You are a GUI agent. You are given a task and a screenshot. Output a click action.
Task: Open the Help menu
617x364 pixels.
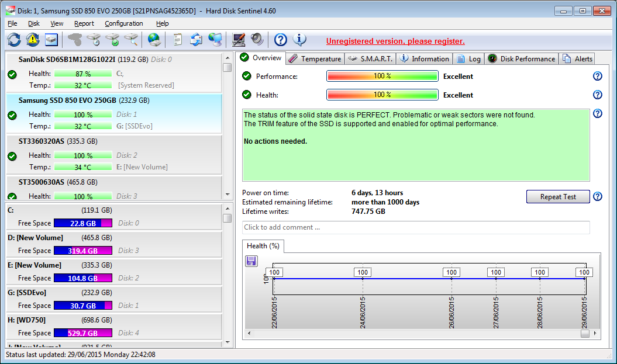(162, 23)
